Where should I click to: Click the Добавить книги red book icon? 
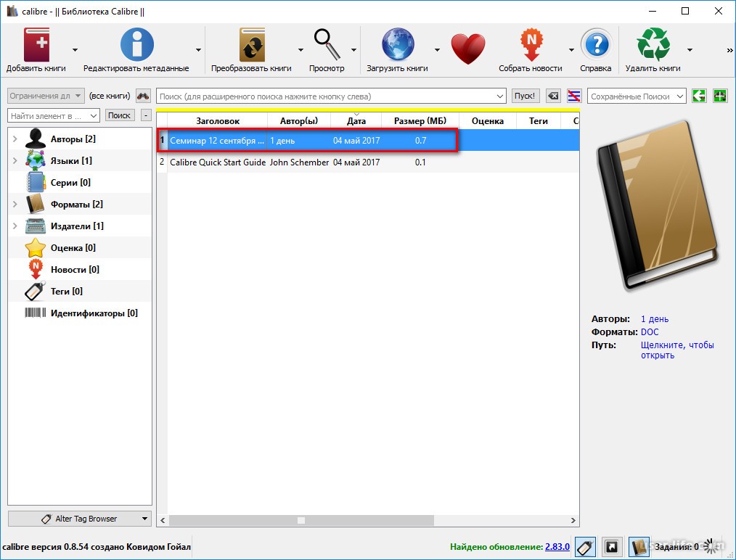[36, 44]
